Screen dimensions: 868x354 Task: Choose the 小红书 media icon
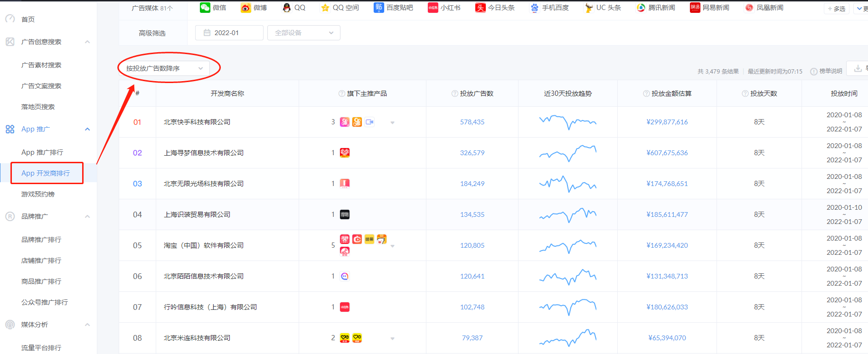[433, 8]
